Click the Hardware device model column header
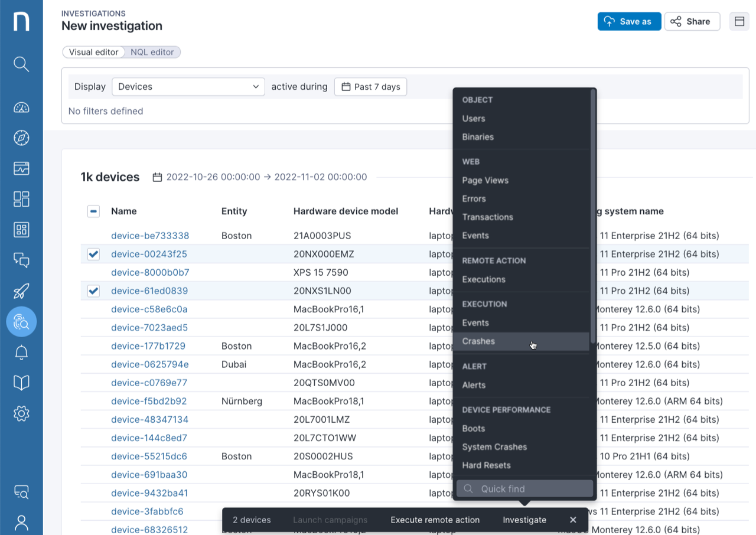Viewport: 756px width, 535px height. coord(346,211)
